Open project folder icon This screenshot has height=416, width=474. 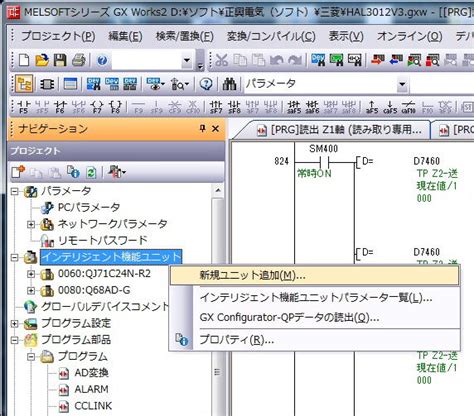pos(42,60)
